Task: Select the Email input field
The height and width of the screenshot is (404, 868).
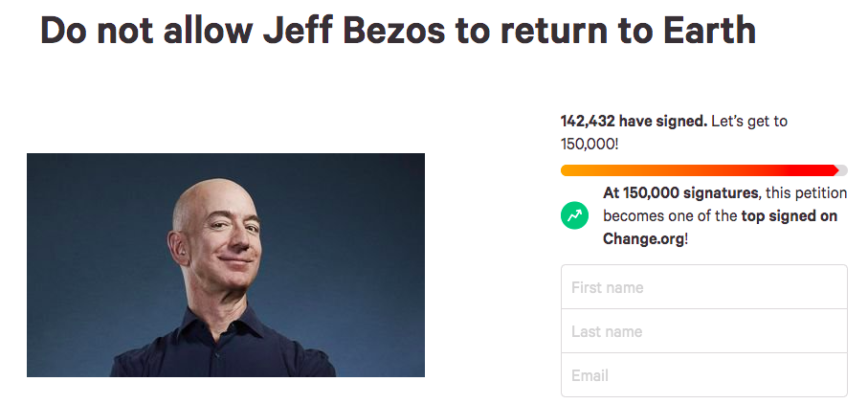Action: (703, 375)
